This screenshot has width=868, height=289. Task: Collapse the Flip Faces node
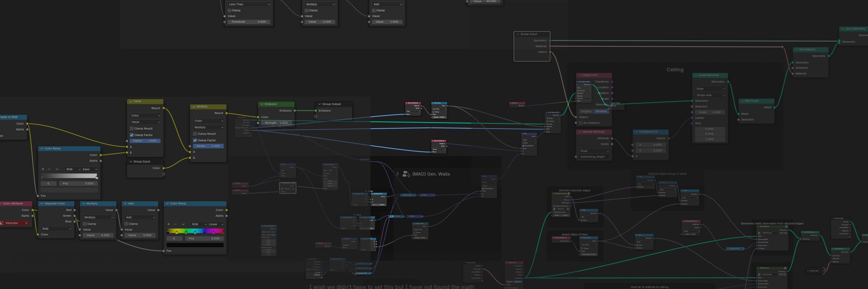click(x=742, y=101)
